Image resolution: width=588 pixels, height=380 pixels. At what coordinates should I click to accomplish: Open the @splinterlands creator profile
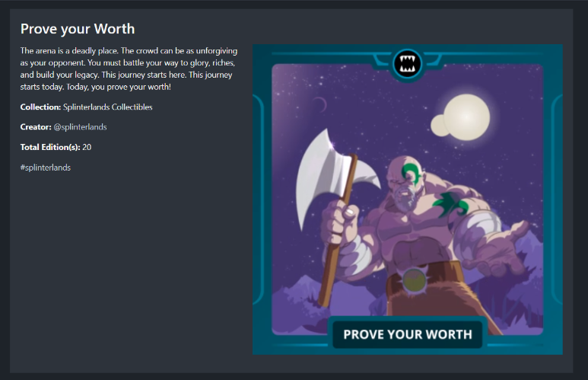click(80, 127)
